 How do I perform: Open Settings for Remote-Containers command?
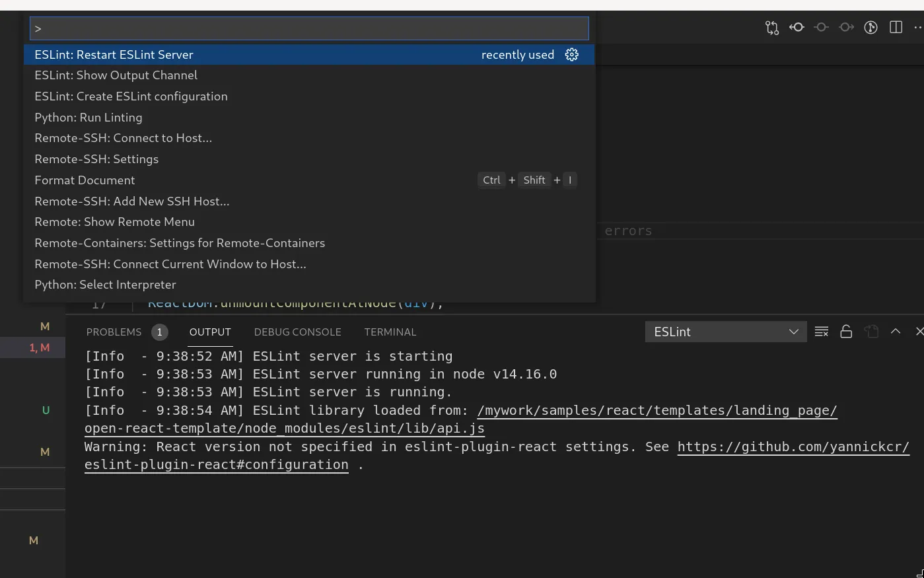[x=309, y=243]
